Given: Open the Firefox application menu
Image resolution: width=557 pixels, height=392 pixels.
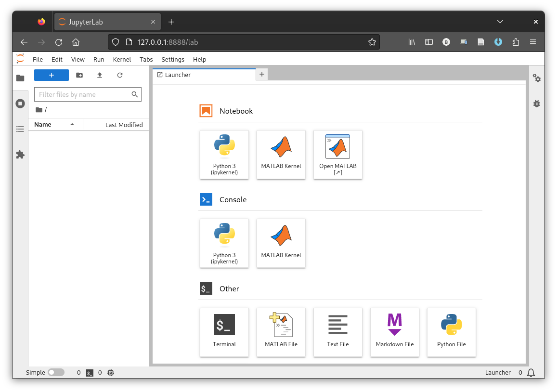Looking at the screenshot, I should tap(532, 42).
